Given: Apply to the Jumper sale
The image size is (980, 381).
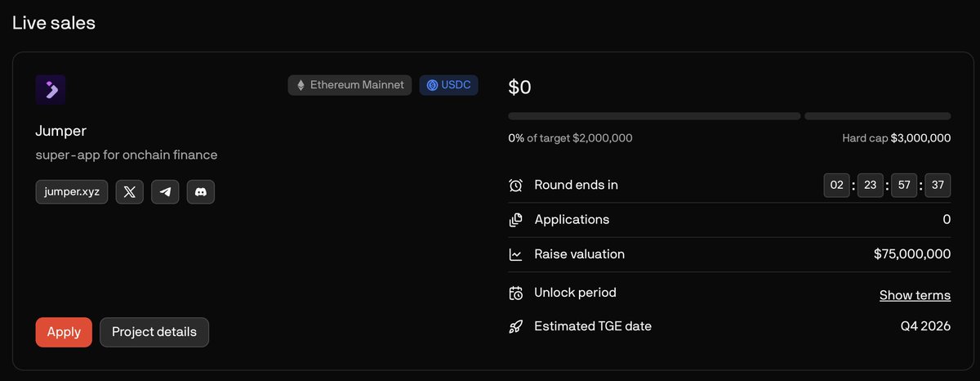Looking at the screenshot, I should click(x=64, y=332).
